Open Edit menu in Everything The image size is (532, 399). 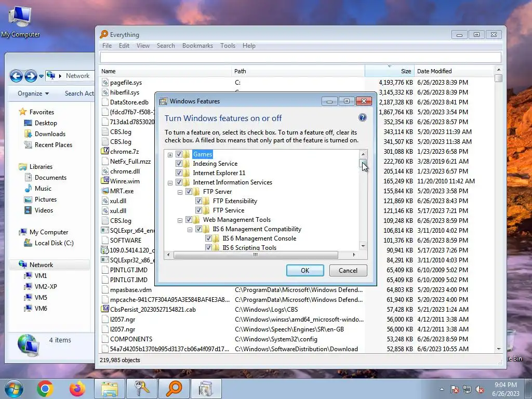point(124,46)
